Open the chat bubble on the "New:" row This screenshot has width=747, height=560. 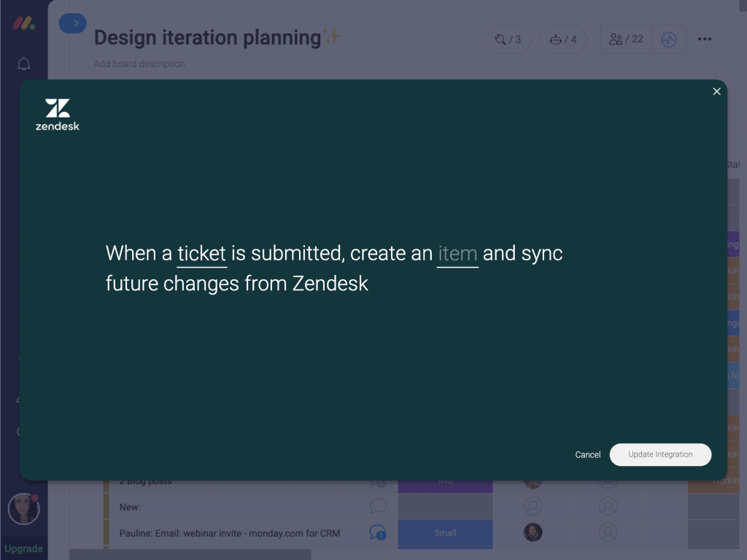tap(377, 506)
